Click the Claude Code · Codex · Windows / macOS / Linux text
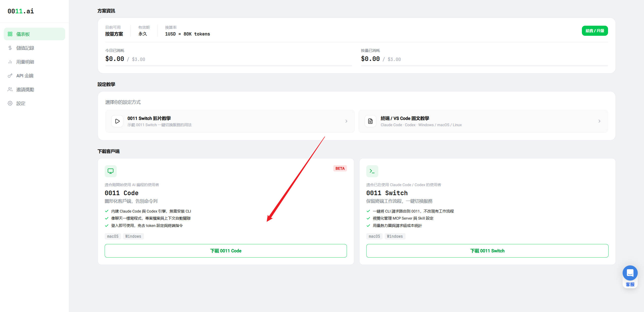The width and height of the screenshot is (644, 312). [421, 125]
